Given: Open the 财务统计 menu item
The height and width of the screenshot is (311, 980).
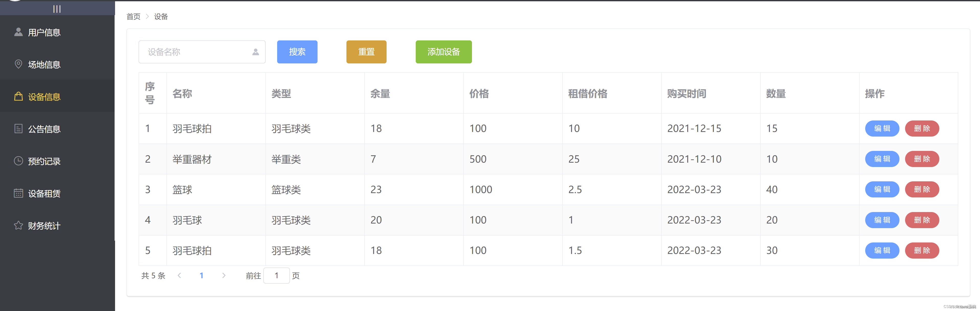Looking at the screenshot, I should pyautogui.click(x=44, y=226).
